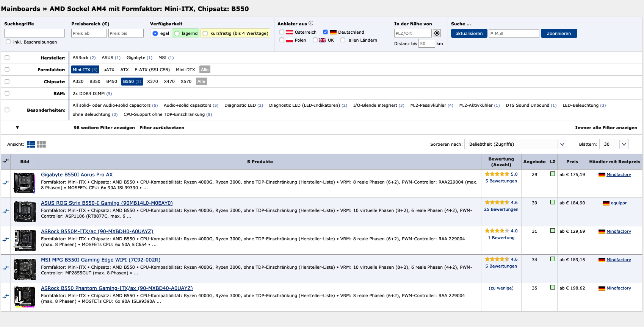Open the Anbieter aus info icon
The height and width of the screenshot is (327, 644).
[311, 23]
